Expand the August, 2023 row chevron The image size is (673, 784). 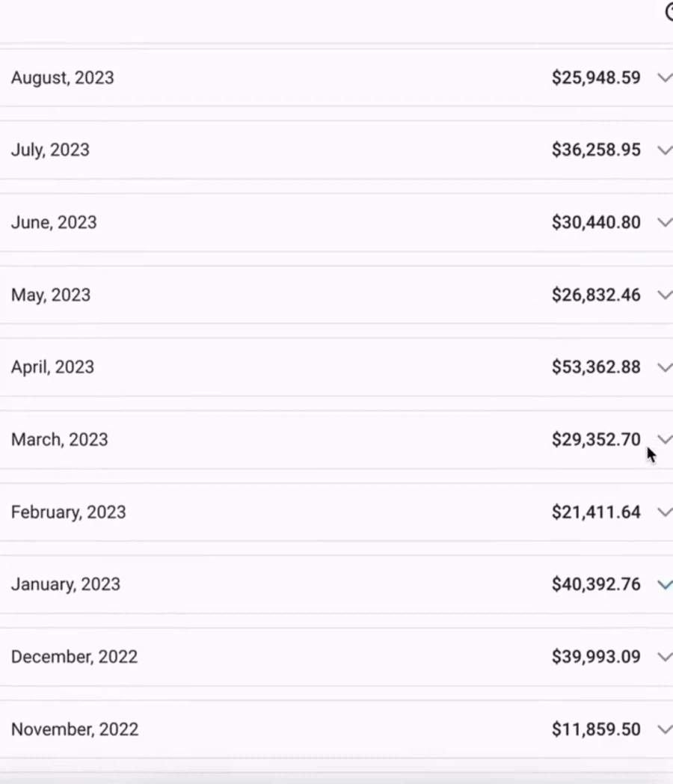point(664,77)
